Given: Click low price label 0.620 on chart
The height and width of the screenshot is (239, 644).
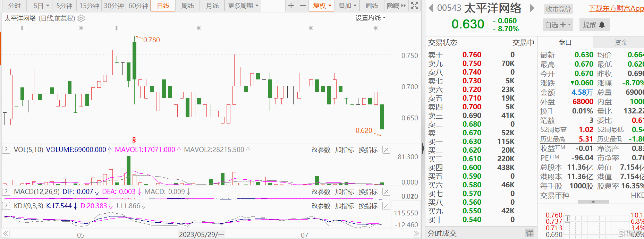Looking at the screenshot, I should coord(364,130).
